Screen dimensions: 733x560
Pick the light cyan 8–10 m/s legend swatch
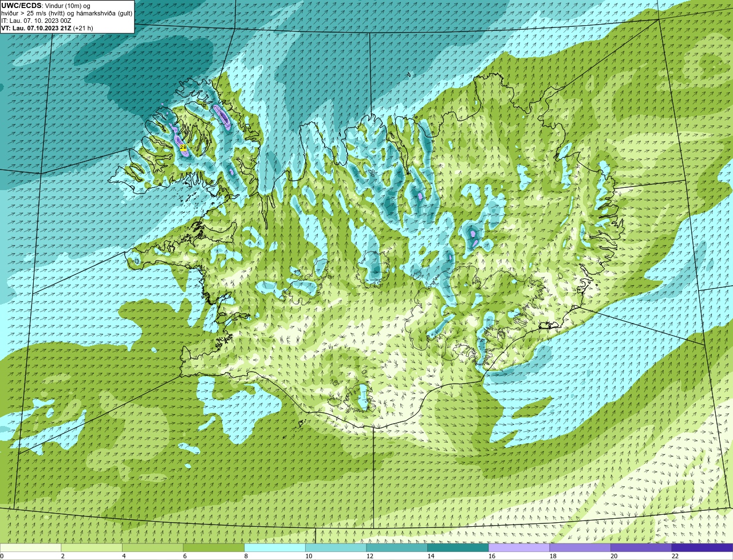tap(275, 547)
